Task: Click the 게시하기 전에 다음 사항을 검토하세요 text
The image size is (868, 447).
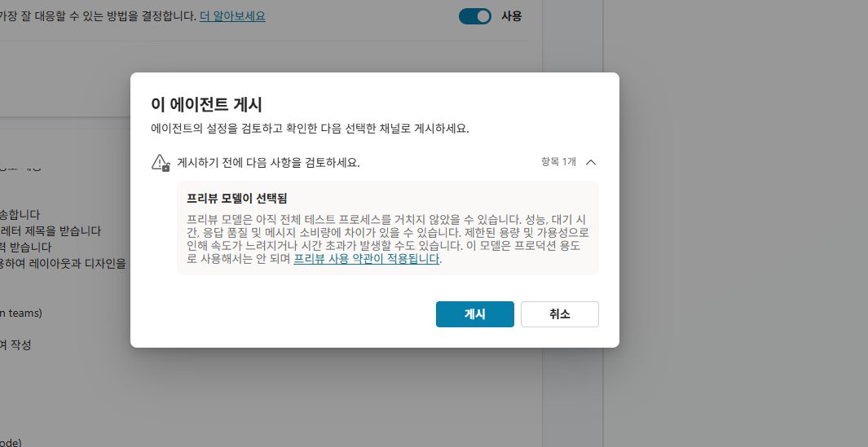Action: (x=268, y=163)
